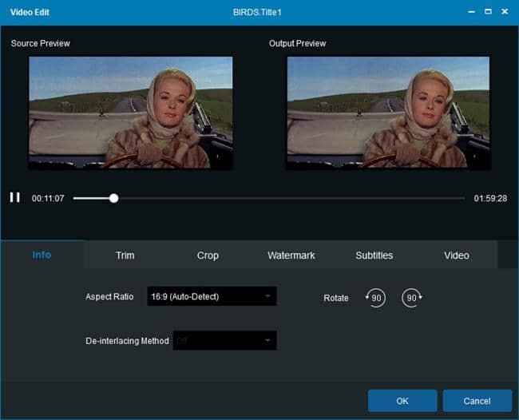Open the De-interlacing Method dropdown
This screenshot has width=519, height=420.
tap(224, 340)
